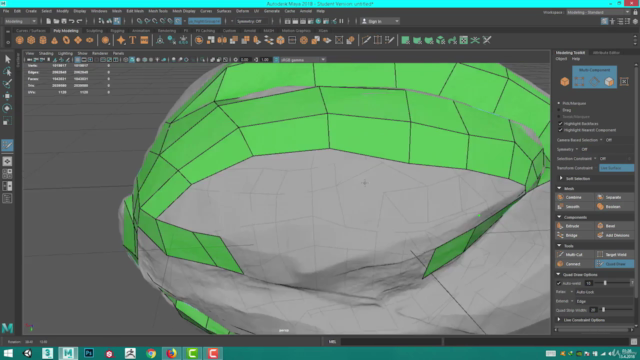Open the viewport Shading menu
This screenshot has height=360, width=640.
46,53
